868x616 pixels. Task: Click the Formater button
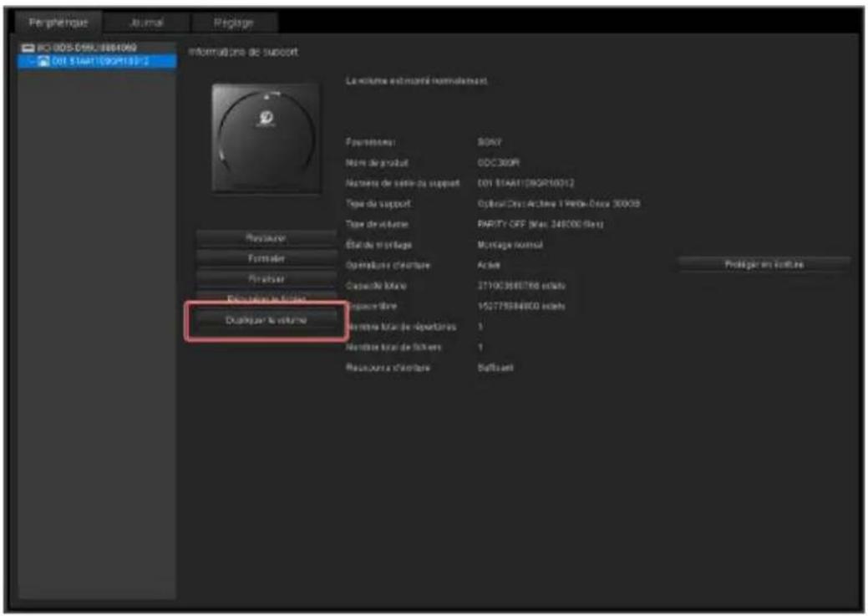pos(266,258)
